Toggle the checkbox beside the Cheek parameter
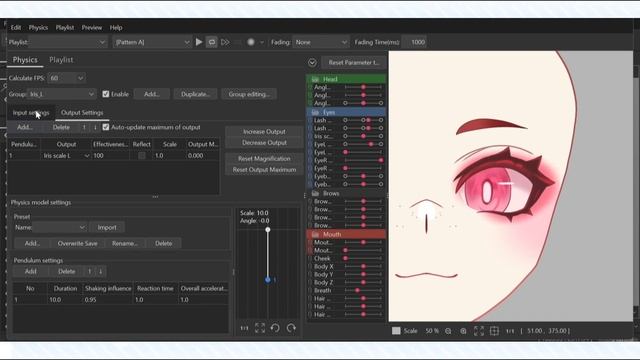This screenshot has height=360, width=640. (x=310, y=258)
